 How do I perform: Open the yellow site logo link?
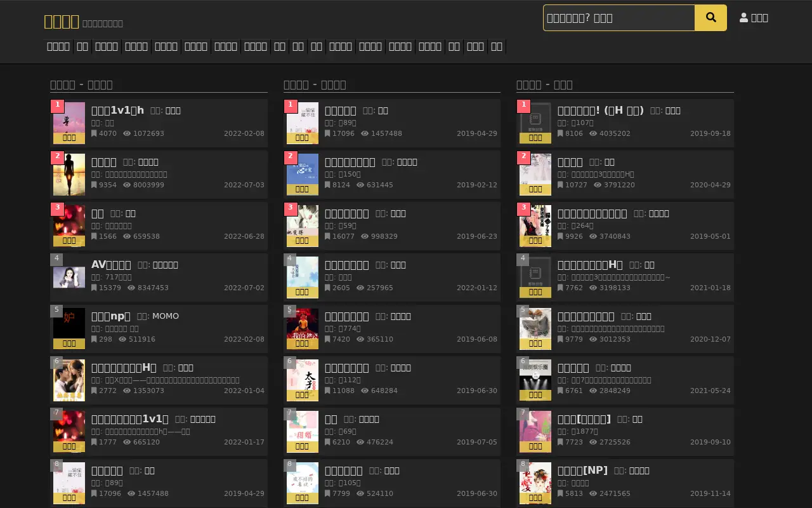pos(62,22)
